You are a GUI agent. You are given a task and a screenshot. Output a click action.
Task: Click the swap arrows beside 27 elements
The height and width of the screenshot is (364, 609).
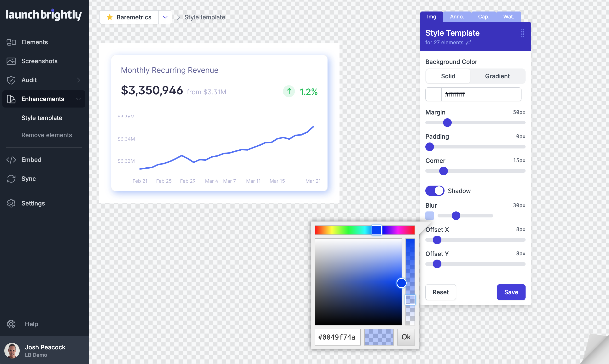pyautogui.click(x=468, y=42)
